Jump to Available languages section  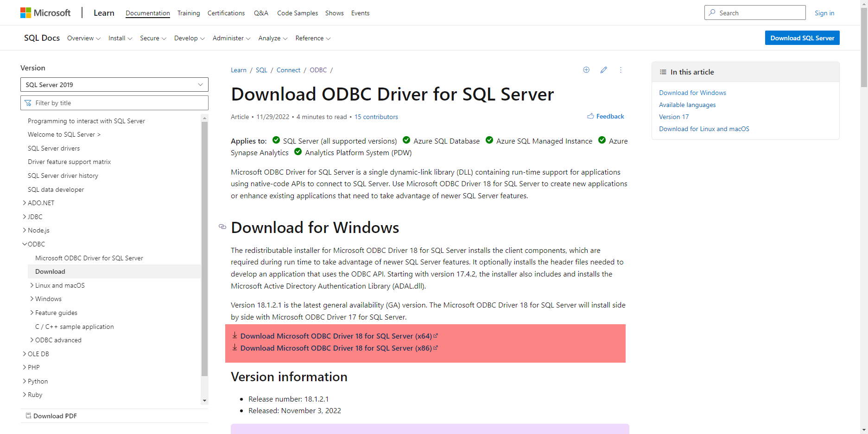pyautogui.click(x=687, y=105)
